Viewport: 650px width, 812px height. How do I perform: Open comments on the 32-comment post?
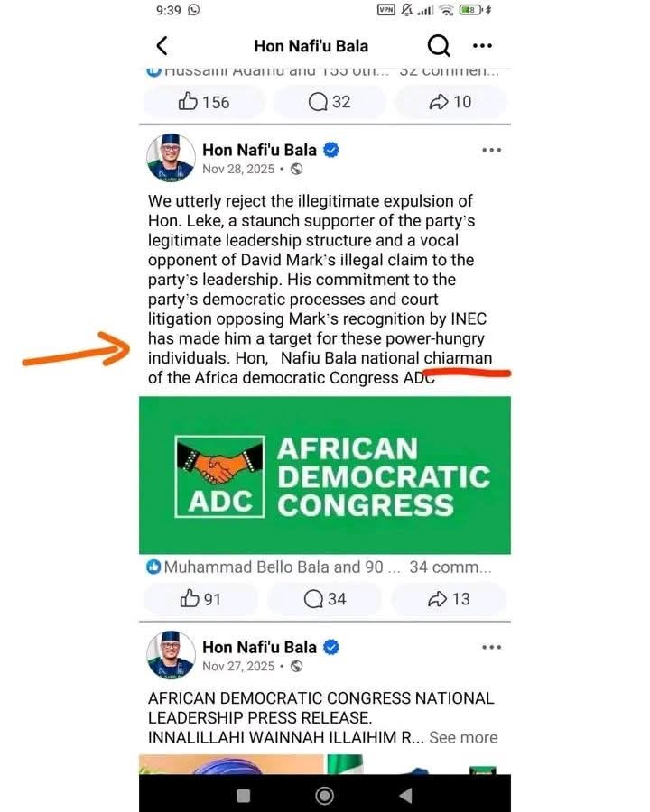330,102
